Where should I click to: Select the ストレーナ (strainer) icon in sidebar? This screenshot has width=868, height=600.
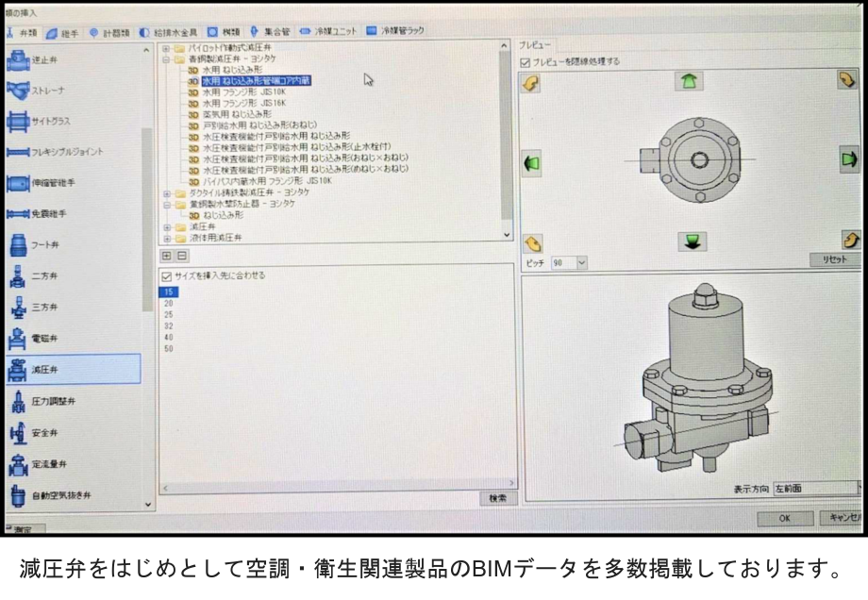coord(19,91)
